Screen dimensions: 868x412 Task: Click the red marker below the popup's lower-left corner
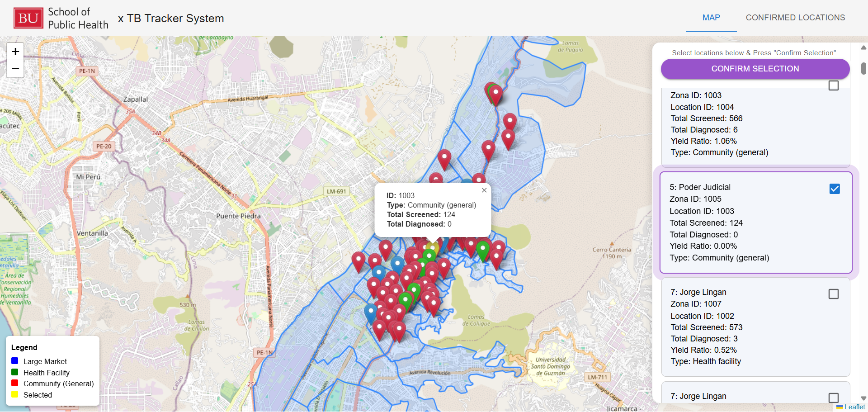point(386,250)
